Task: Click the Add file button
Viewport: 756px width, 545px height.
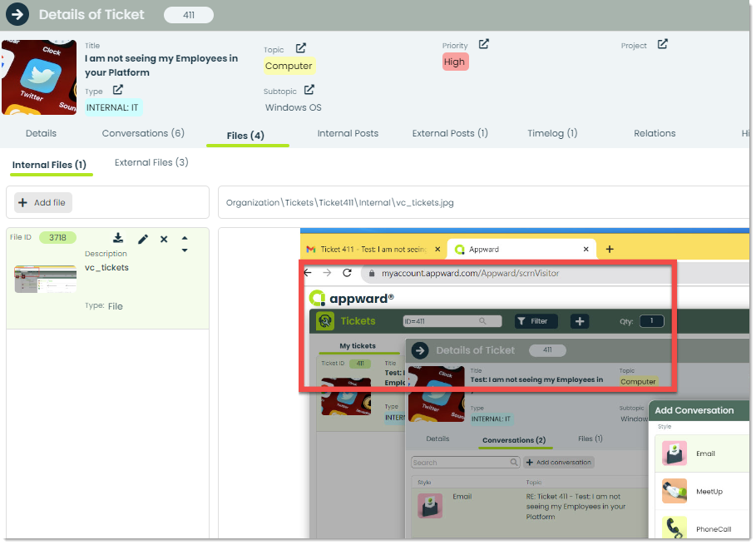Action: [x=43, y=203]
